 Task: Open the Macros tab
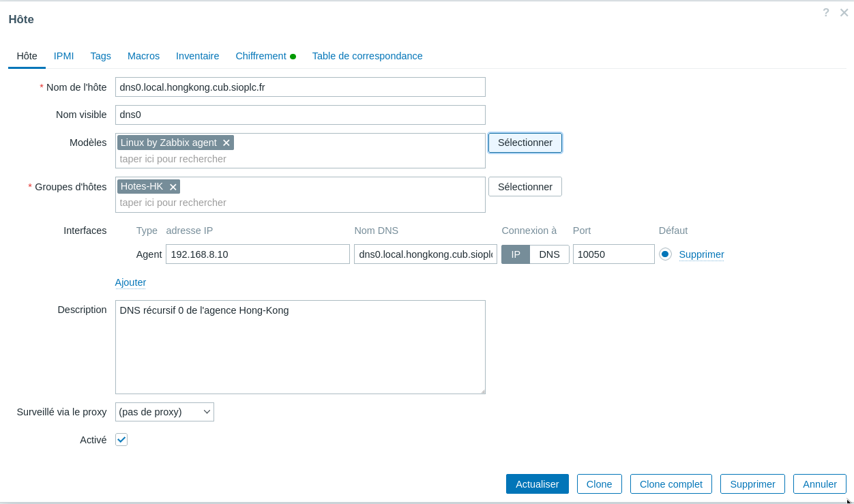click(x=143, y=56)
